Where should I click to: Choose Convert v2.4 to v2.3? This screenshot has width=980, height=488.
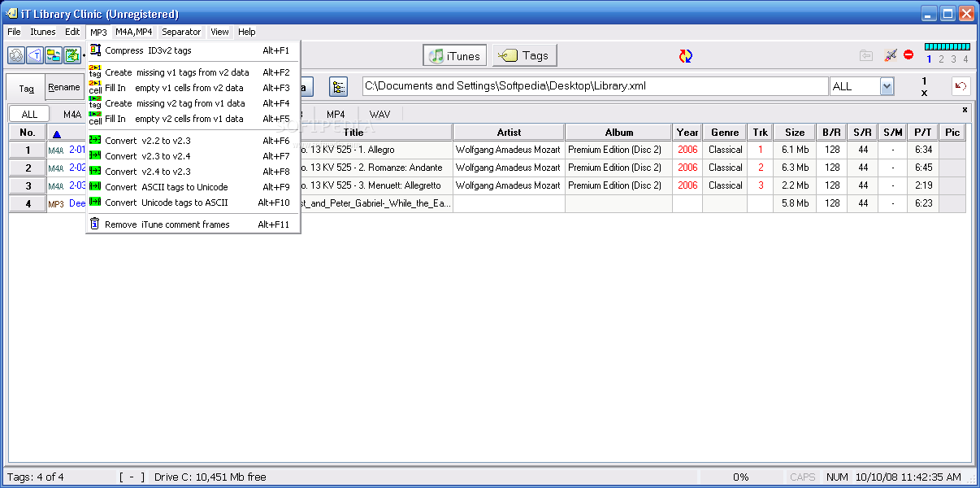(x=193, y=172)
